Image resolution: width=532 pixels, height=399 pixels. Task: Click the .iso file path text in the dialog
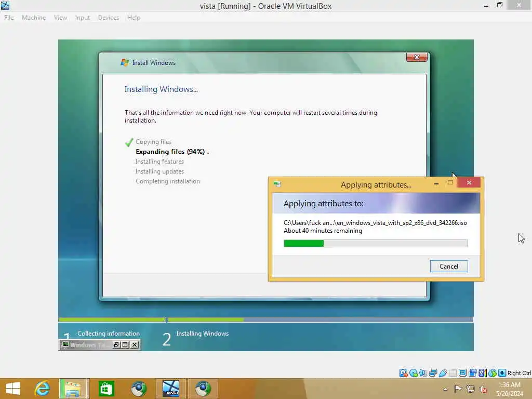pos(375,222)
